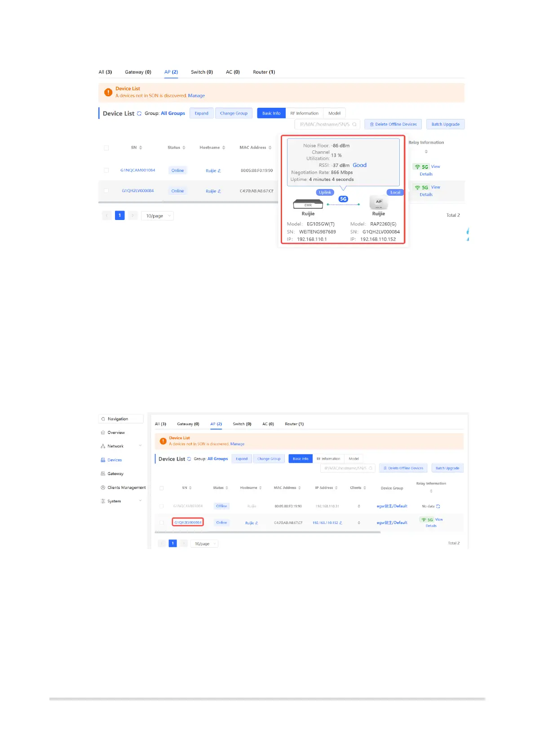
Task: Open Clients Management in the sidebar
Action: [x=126, y=488]
